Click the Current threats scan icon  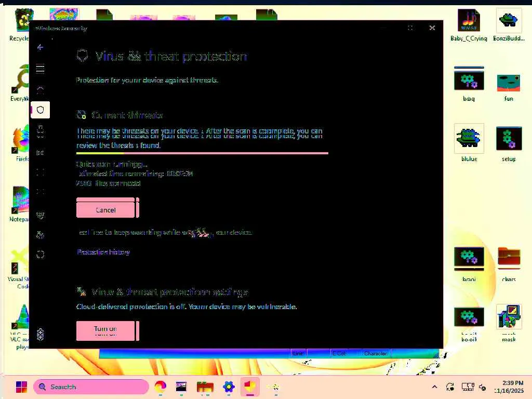coord(82,115)
